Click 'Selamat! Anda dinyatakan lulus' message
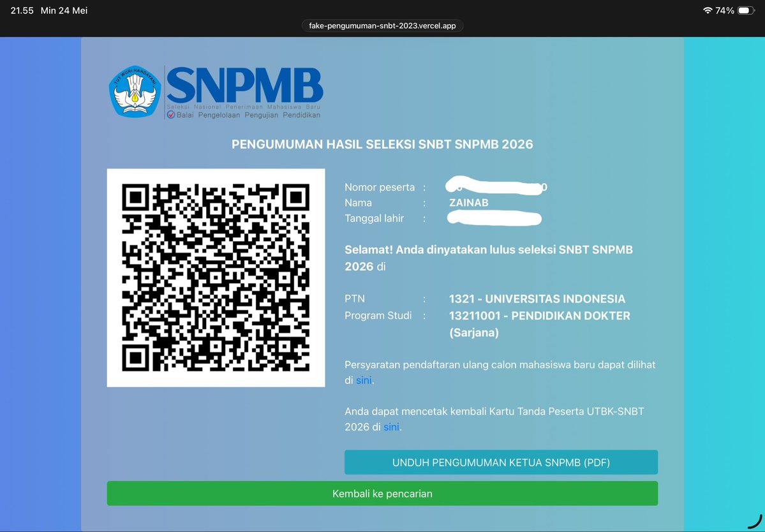This screenshot has height=532, width=765. click(488, 258)
